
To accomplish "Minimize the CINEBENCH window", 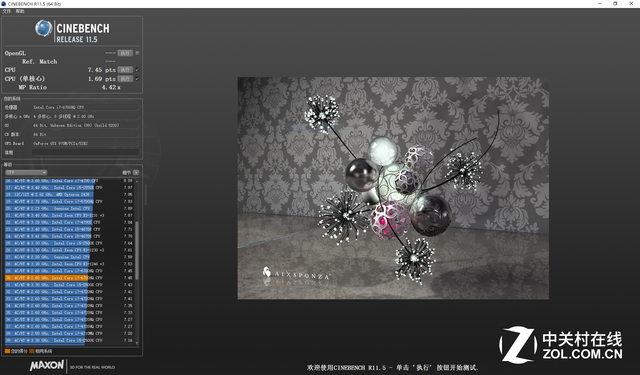I will click(x=600, y=4).
